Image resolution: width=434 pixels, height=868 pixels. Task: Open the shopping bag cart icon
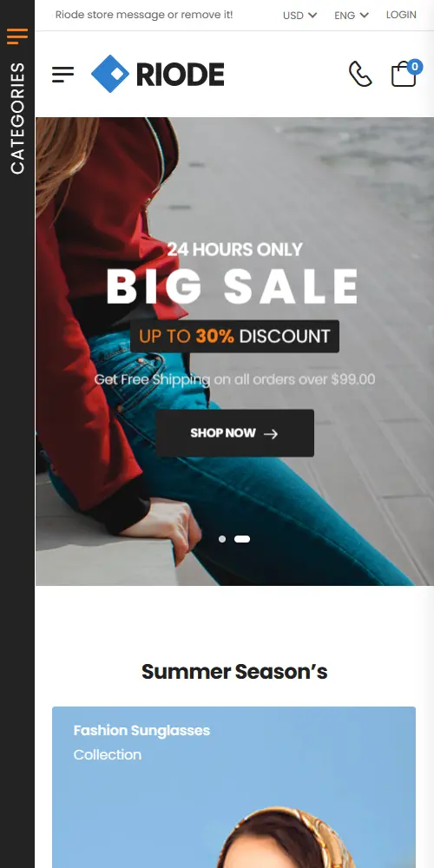[404, 74]
